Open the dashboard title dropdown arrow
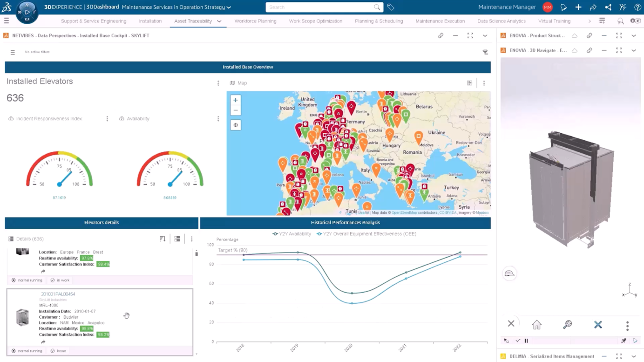This screenshot has height=362, width=644. 229,7
